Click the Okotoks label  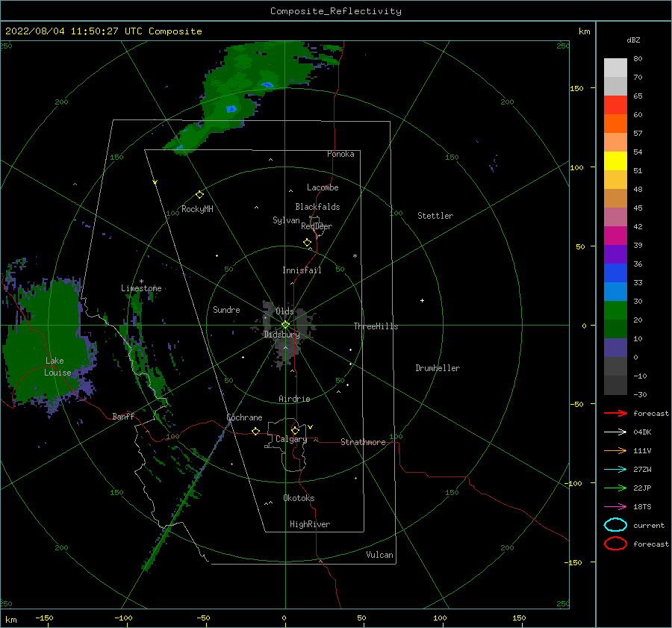[x=299, y=498]
